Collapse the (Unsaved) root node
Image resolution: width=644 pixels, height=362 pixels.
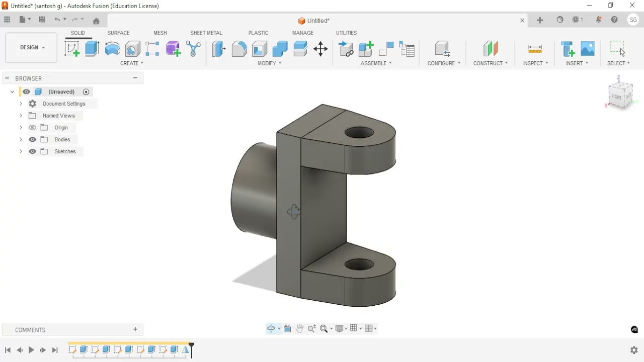tap(12, 92)
